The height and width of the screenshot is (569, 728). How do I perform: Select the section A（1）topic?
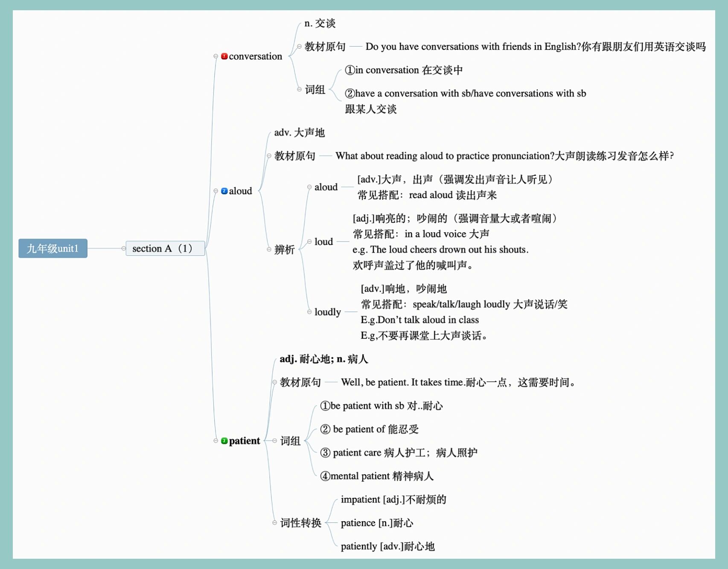pyautogui.click(x=165, y=248)
